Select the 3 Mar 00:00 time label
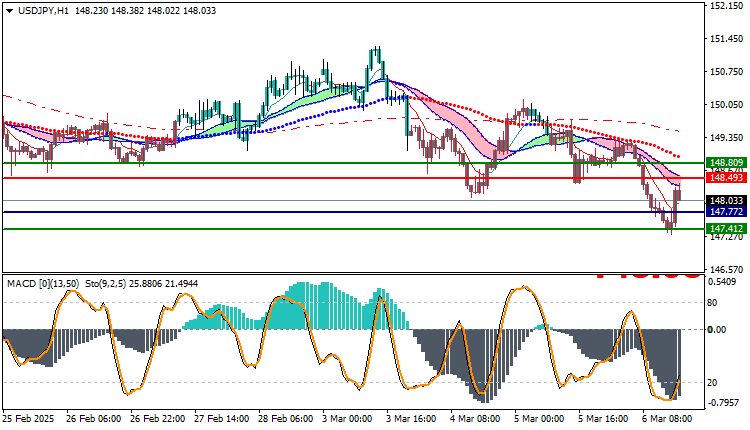Image resolution: width=750 pixels, height=430 pixels. point(347,419)
